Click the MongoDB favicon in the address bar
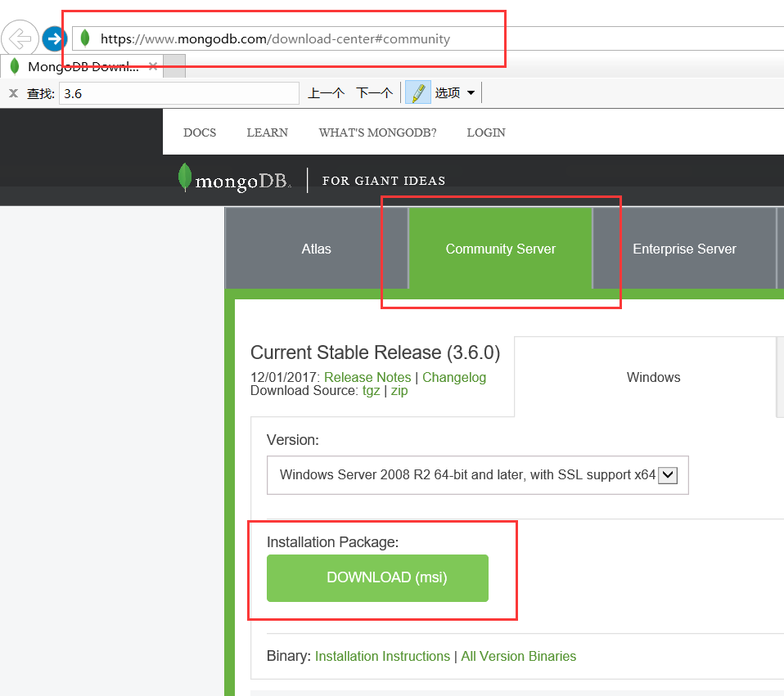Screen dimensions: 784x696 click(x=84, y=38)
